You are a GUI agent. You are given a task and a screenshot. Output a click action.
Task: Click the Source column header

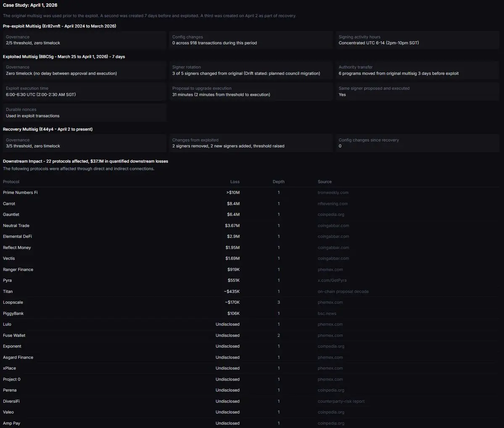(325, 182)
